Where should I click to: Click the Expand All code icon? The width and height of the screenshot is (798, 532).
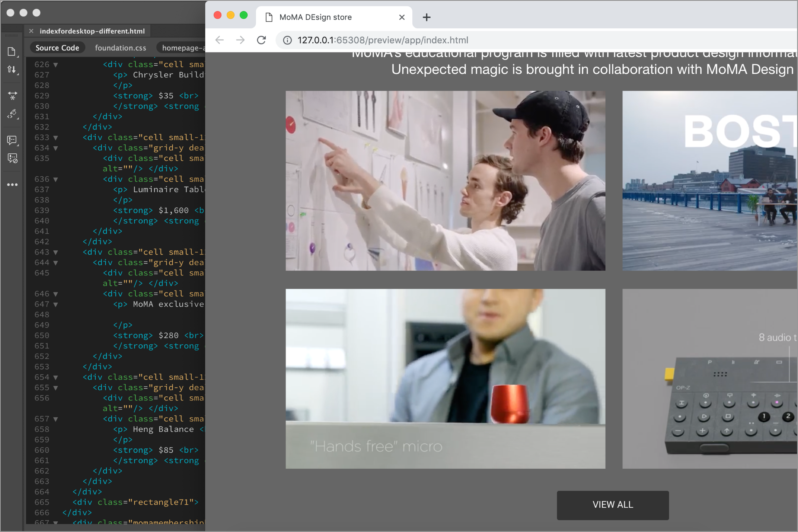coord(12,96)
